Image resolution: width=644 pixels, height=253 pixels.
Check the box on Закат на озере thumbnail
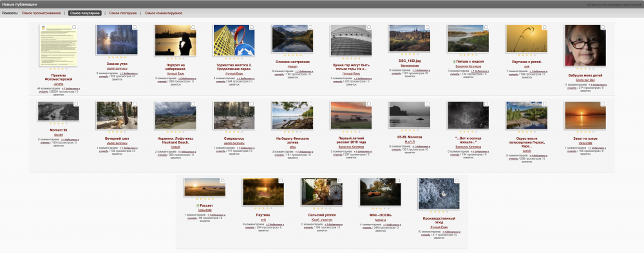(603, 104)
